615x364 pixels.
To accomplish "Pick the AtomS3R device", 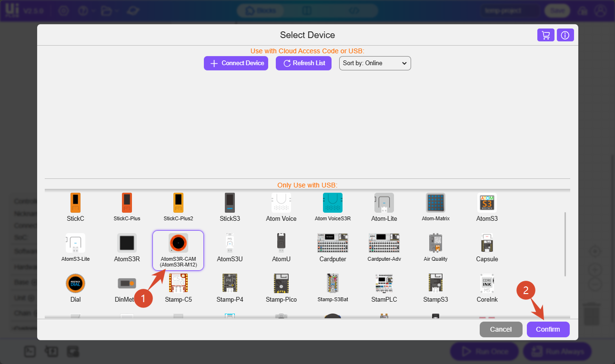I will (127, 243).
